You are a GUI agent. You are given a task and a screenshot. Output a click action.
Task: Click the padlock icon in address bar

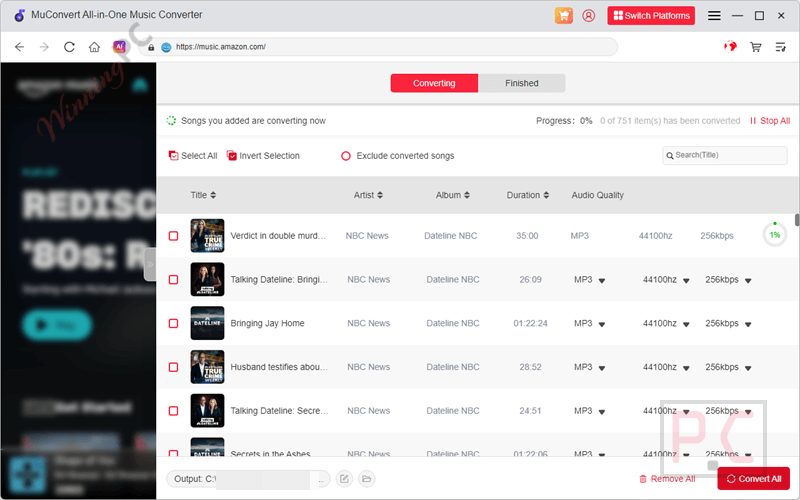(x=151, y=47)
